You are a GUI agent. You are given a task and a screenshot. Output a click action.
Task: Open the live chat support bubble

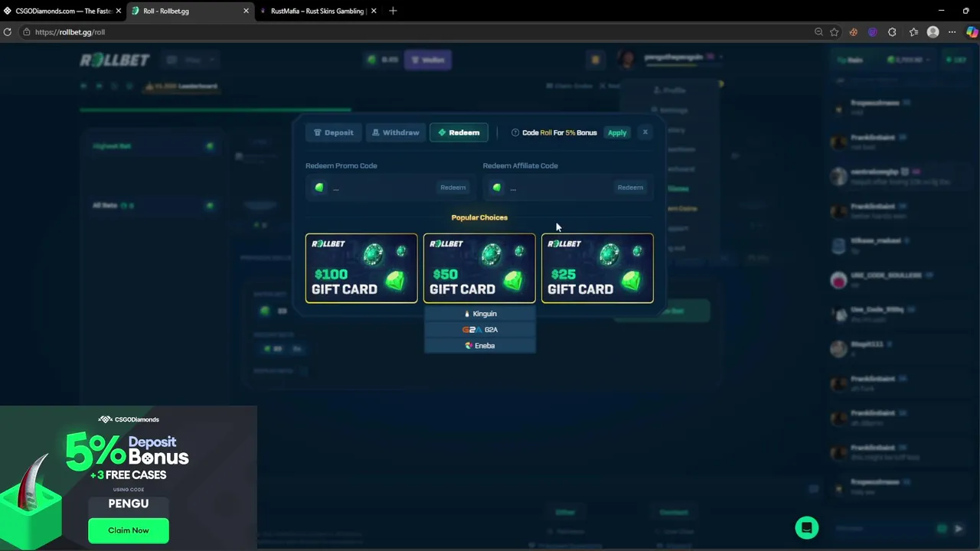806,528
